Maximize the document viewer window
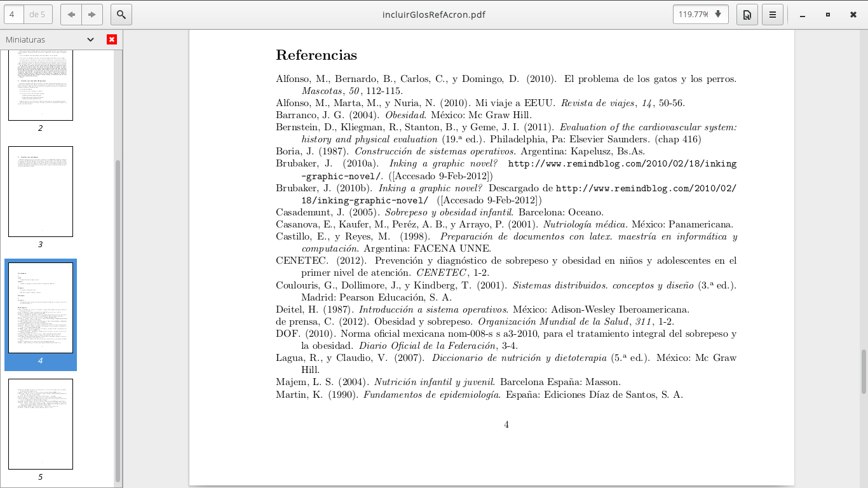868x488 pixels. (828, 15)
